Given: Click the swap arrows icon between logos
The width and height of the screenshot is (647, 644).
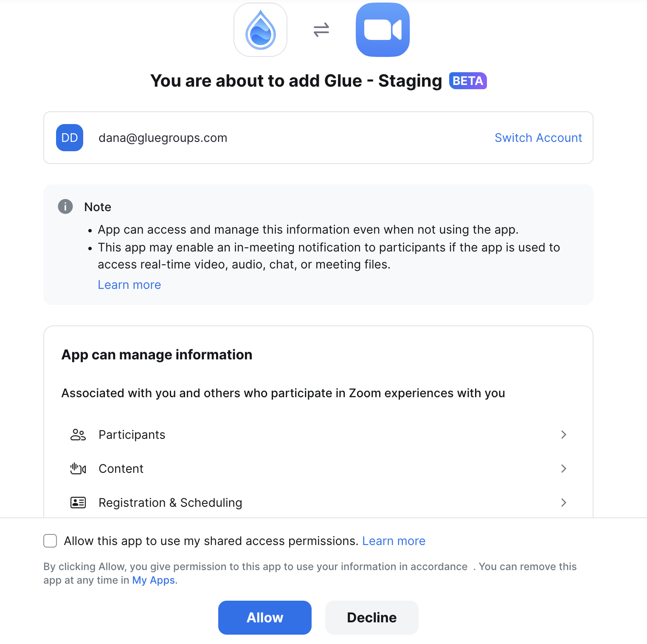Looking at the screenshot, I should coord(321,30).
